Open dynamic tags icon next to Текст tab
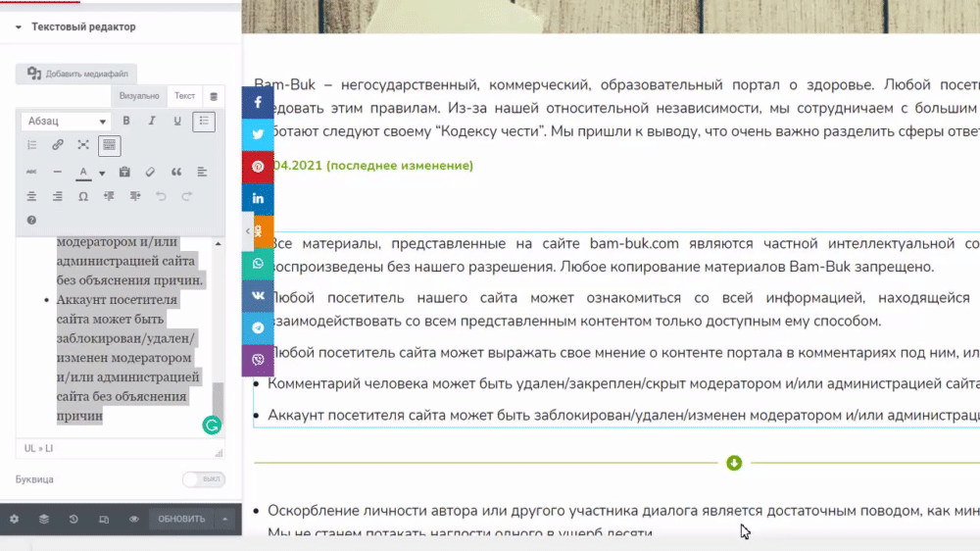 pos(214,96)
